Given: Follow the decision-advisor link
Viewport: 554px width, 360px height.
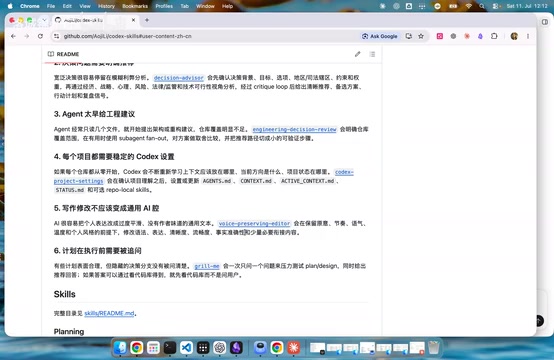Looking at the screenshot, I should [179, 78].
